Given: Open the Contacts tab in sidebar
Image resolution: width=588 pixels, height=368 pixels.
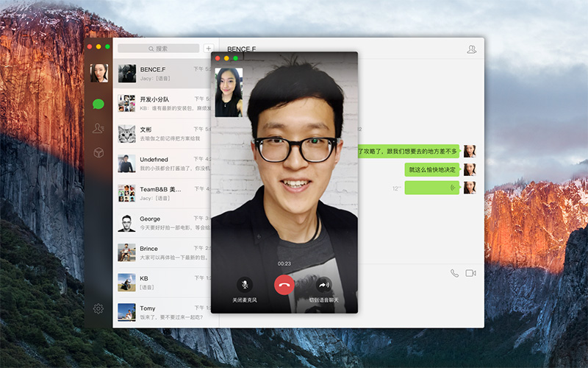Looking at the screenshot, I should 98,129.
